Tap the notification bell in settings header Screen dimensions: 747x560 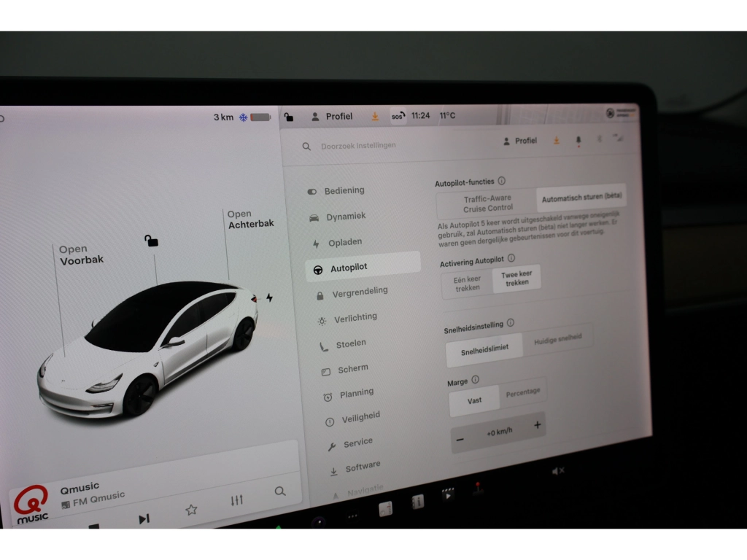pos(578,140)
